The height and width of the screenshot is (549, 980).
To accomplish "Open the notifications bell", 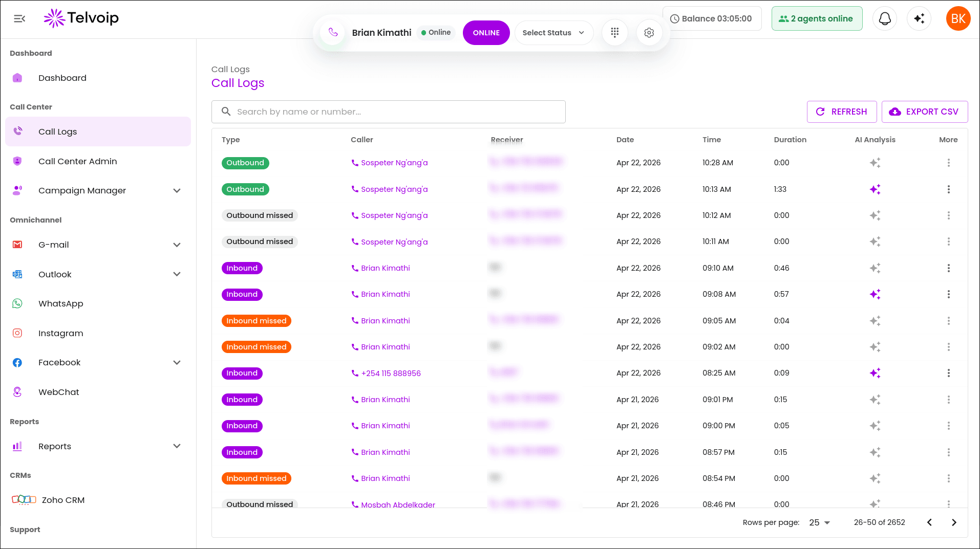I will [885, 18].
